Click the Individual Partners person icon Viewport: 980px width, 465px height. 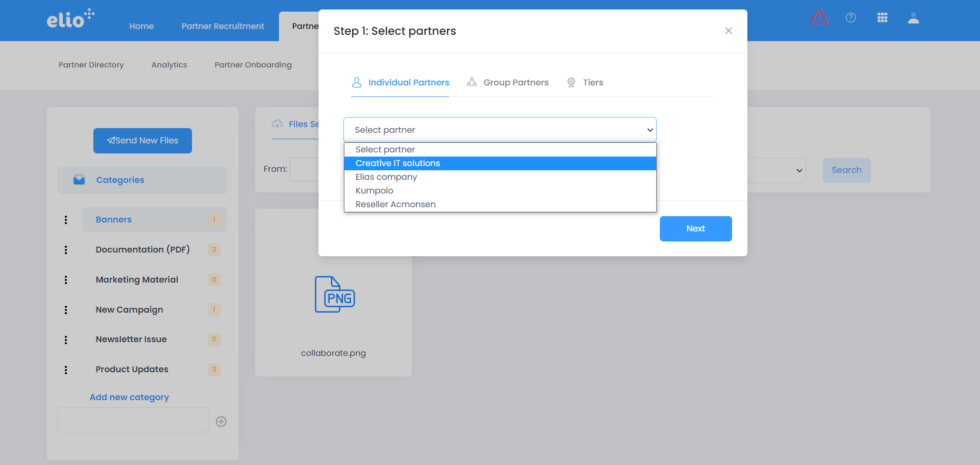[x=357, y=82]
